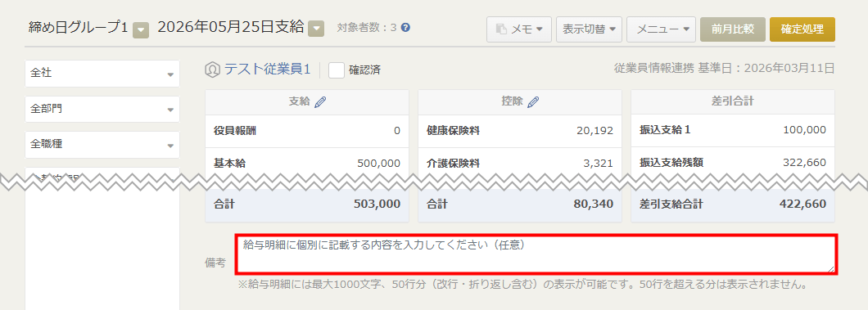Click the 備考 remarks text area
Viewport: 868px width, 310px height.
536,254
